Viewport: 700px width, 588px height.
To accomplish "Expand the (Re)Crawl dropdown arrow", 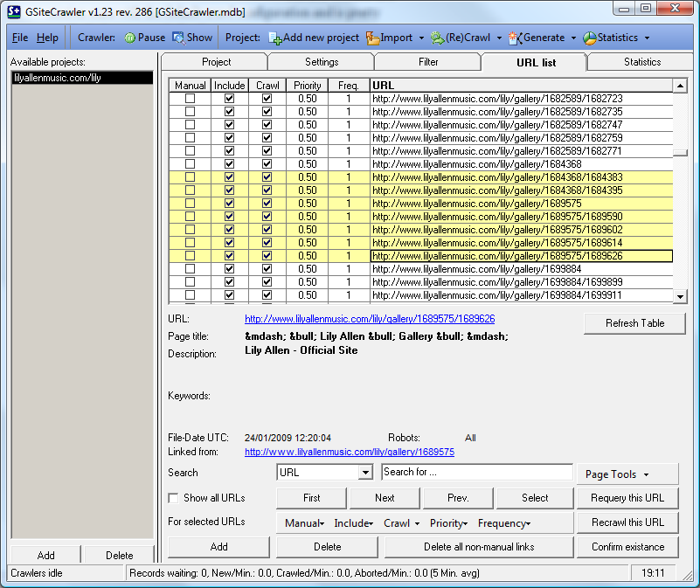I will coord(499,38).
